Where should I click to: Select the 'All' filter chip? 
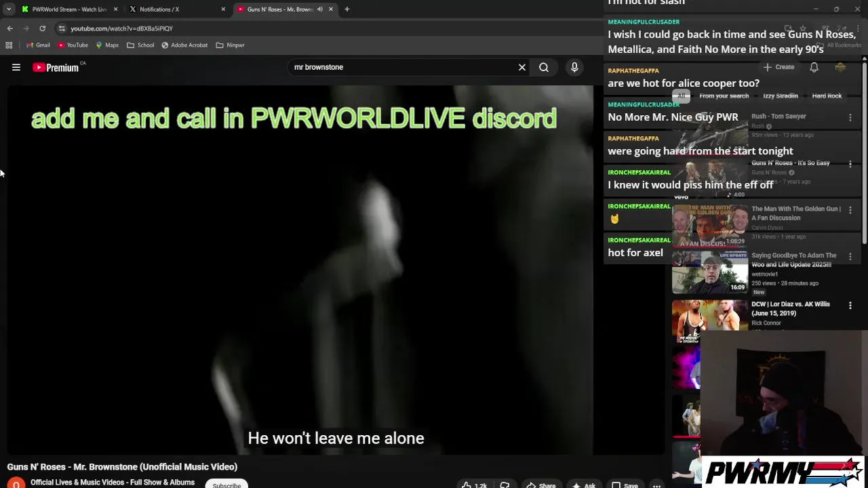(x=682, y=96)
